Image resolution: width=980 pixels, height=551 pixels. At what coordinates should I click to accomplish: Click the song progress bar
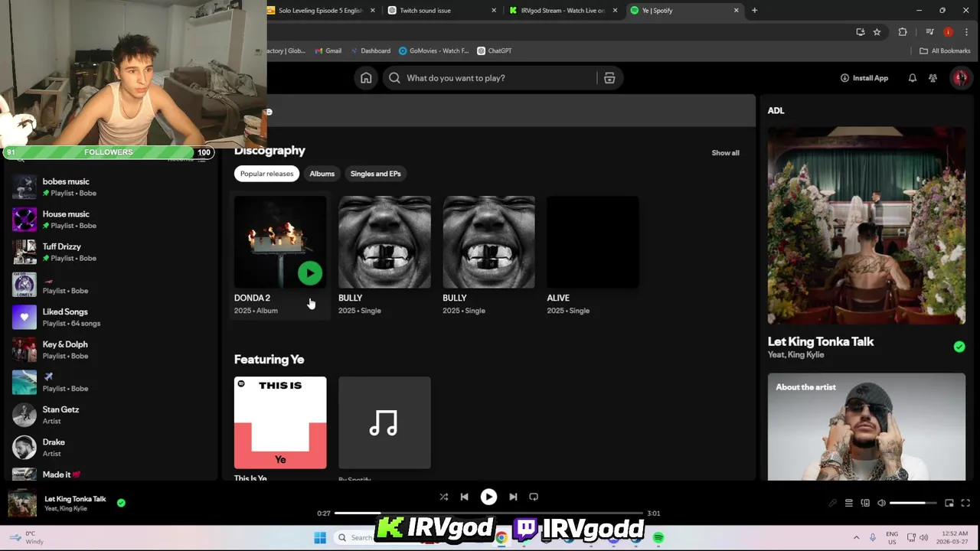click(488, 513)
